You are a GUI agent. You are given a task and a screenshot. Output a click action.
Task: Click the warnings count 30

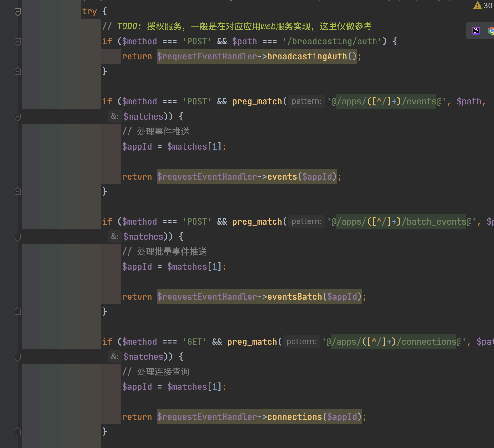488,5
